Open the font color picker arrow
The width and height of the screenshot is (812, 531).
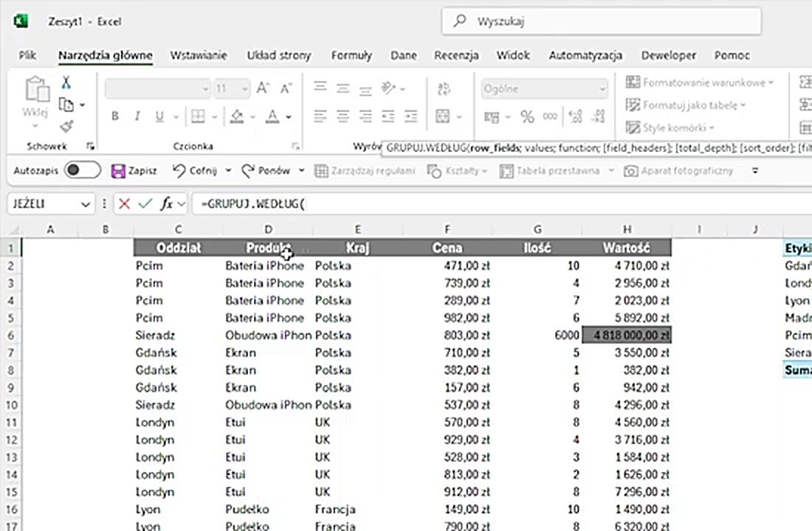tap(289, 117)
